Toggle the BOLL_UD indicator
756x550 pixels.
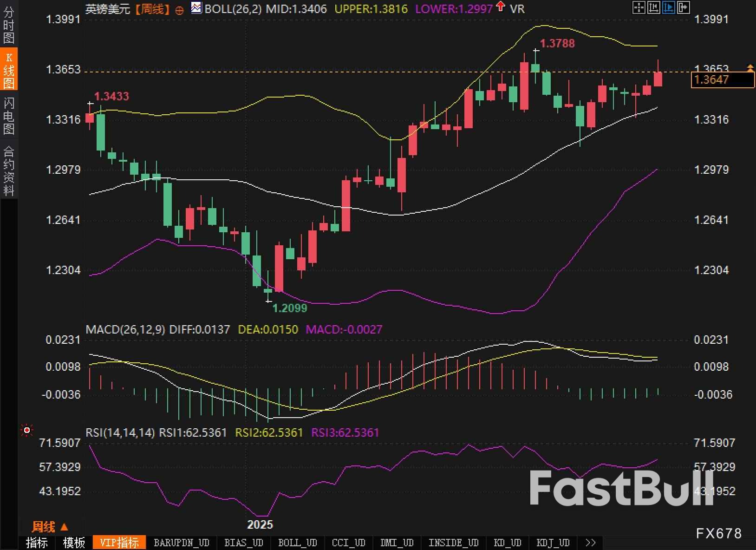point(297,543)
